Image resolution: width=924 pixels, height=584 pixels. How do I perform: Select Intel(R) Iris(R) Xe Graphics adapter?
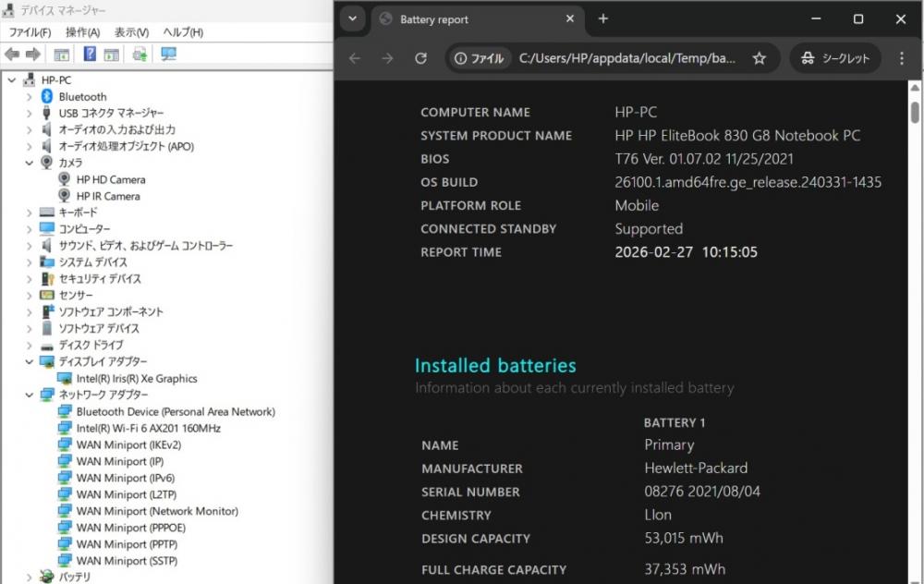(136, 378)
